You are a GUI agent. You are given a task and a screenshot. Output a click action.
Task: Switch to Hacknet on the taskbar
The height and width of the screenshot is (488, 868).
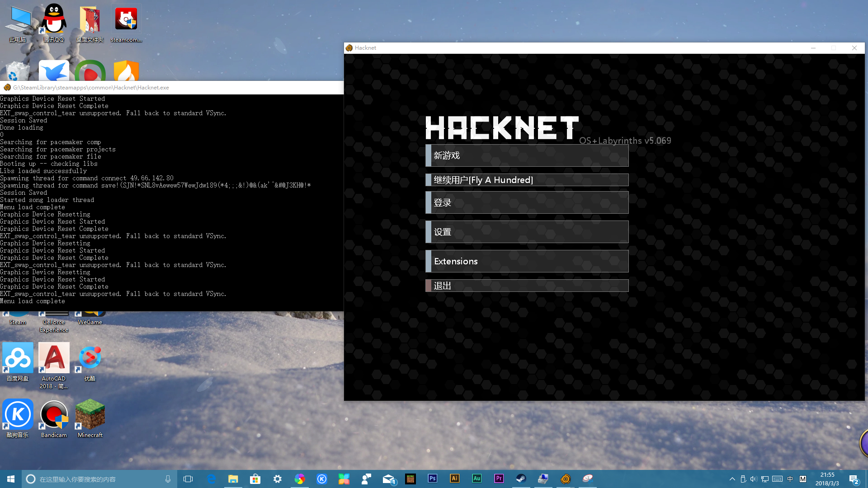(x=566, y=479)
